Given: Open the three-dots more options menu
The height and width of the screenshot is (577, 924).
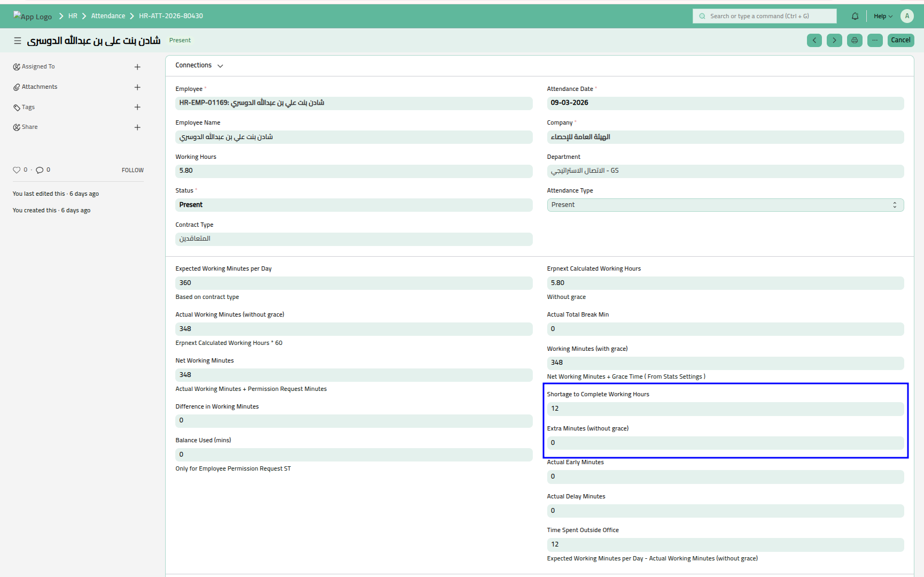Looking at the screenshot, I should [x=874, y=40].
